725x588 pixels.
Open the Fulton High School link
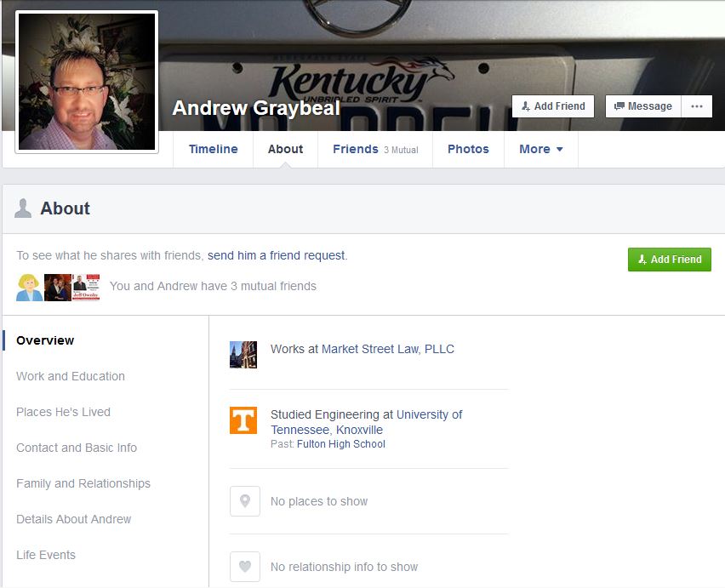tap(341, 444)
